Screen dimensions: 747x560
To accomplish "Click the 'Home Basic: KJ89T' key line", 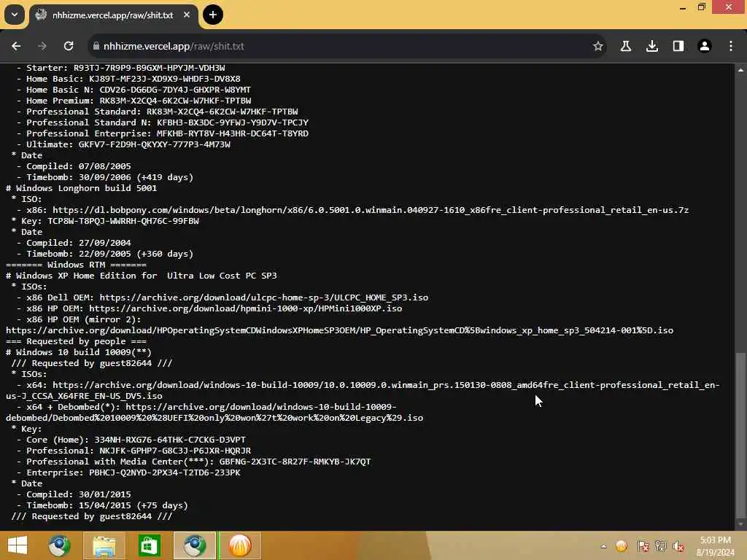I will pos(128,79).
